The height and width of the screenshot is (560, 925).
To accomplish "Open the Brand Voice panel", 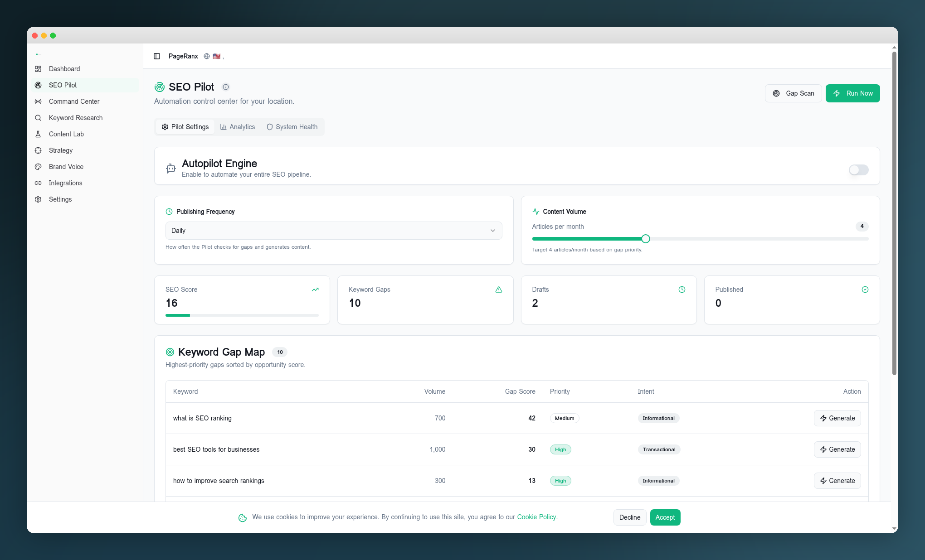I will pos(66,167).
